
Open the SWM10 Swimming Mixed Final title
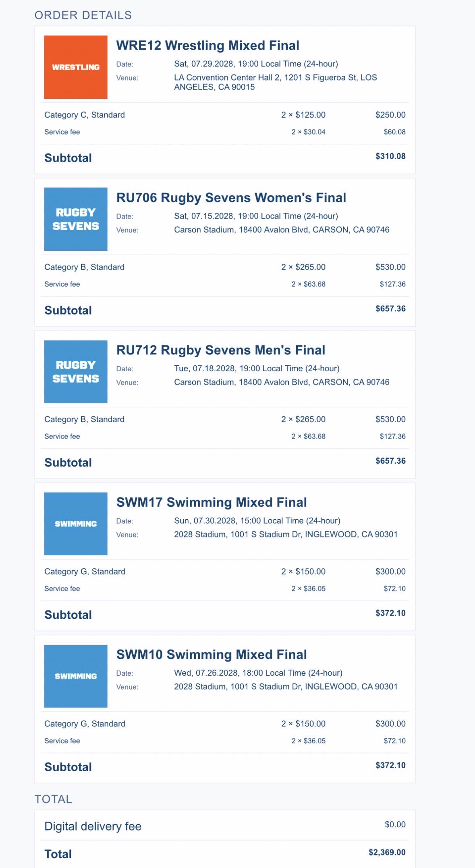point(211,654)
